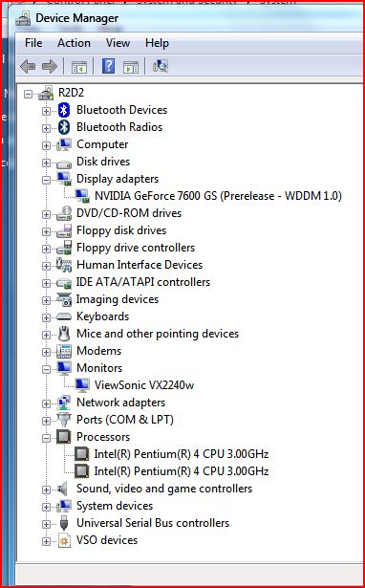Collapse the Processors node
The image size is (365, 588).
tap(46, 438)
